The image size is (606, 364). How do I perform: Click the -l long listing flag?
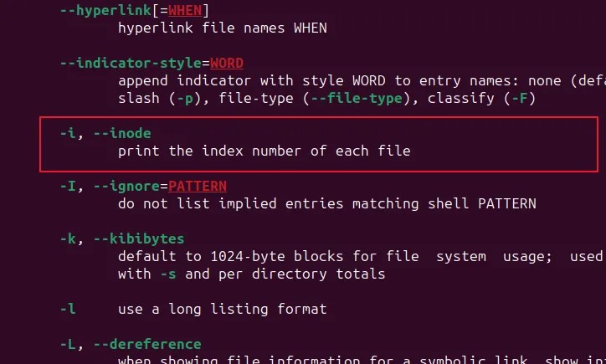pyautogui.click(x=68, y=309)
